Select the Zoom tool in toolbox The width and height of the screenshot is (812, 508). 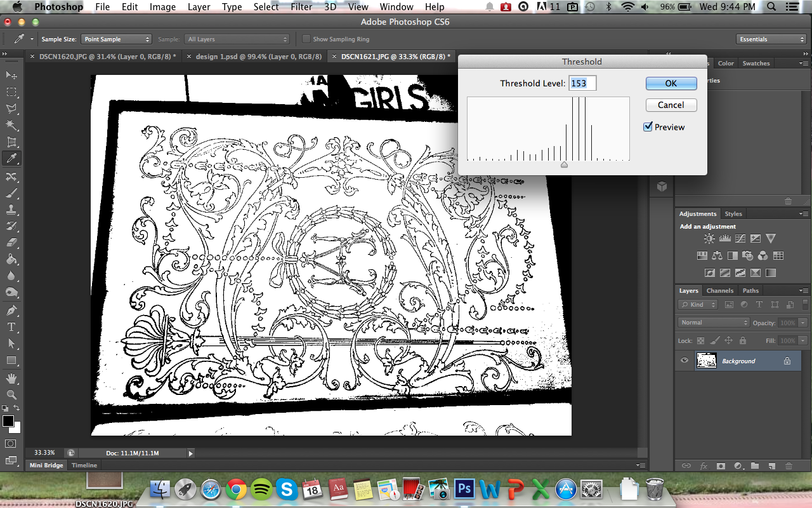coord(11,395)
